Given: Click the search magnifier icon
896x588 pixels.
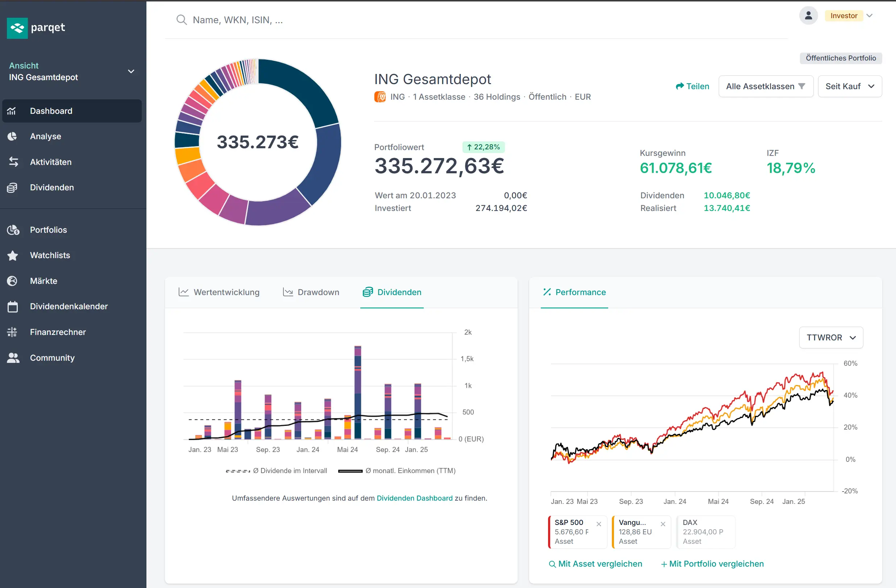Looking at the screenshot, I should click(182, 20).
